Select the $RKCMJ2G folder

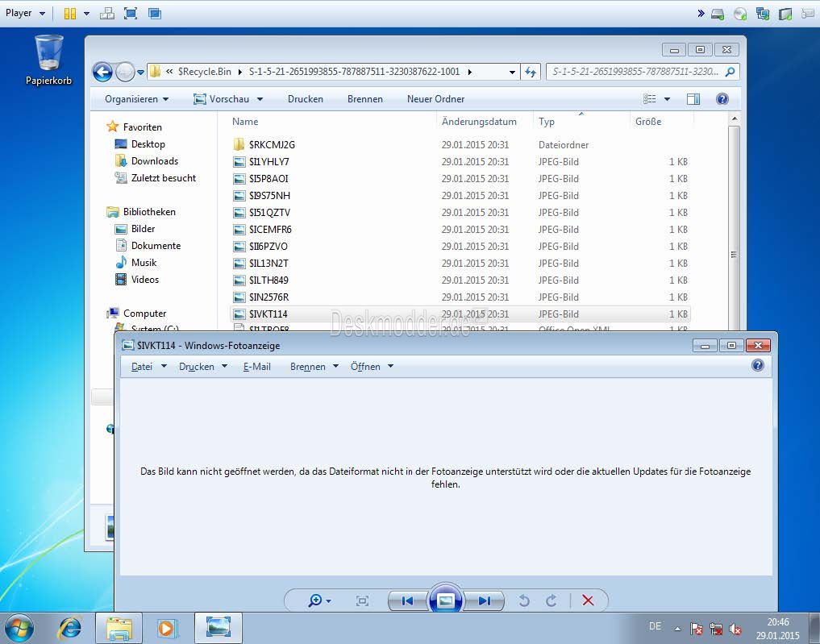[460, 145]
